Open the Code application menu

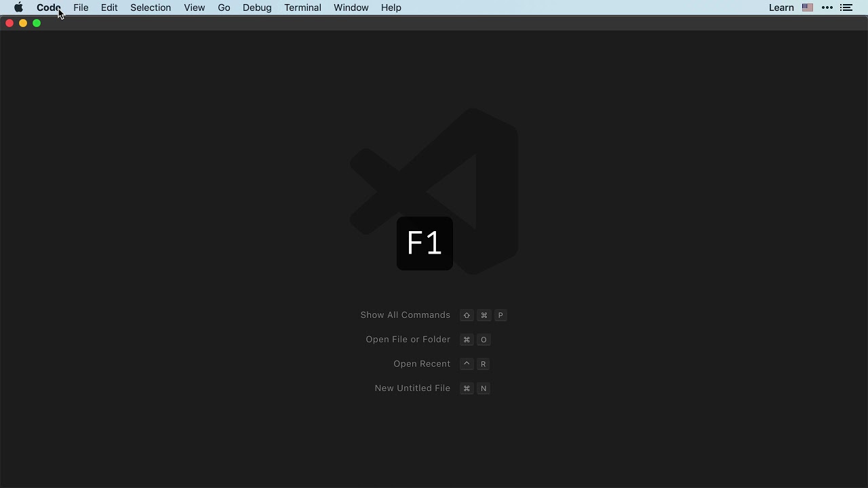(49, 7)
